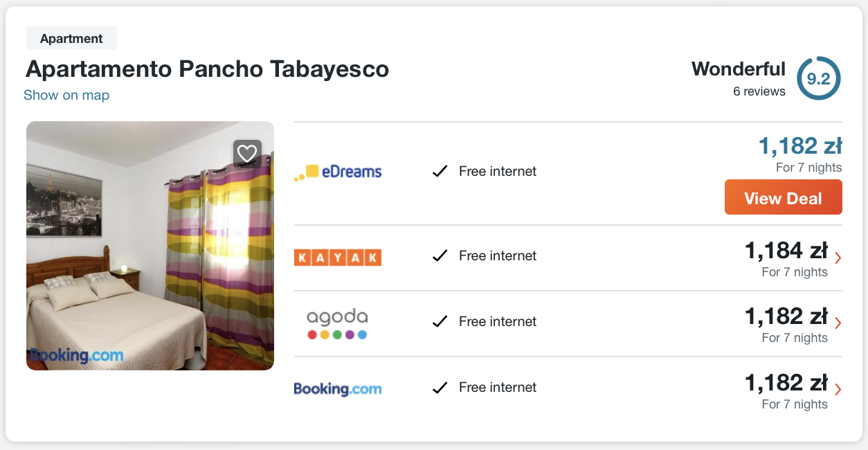
Task: Expand Booking.com deal with red chevron
Action: [838, 389]
